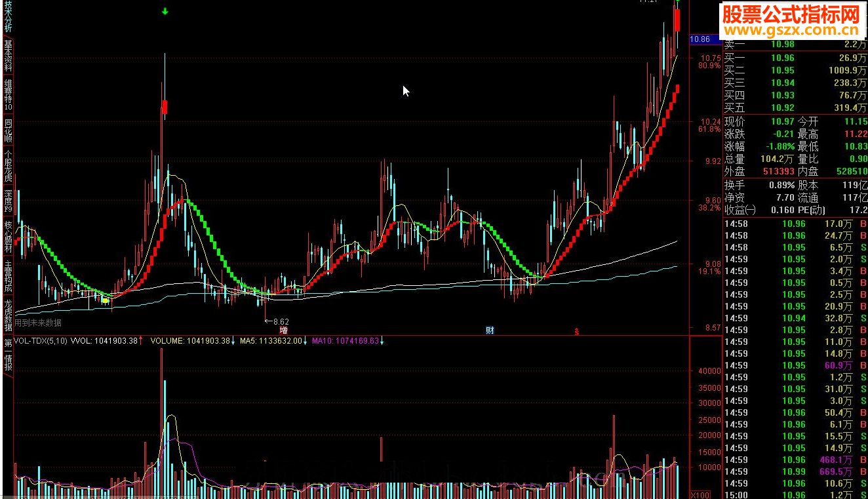Click the 股本 119亿 value

click(x=855, y=185)
